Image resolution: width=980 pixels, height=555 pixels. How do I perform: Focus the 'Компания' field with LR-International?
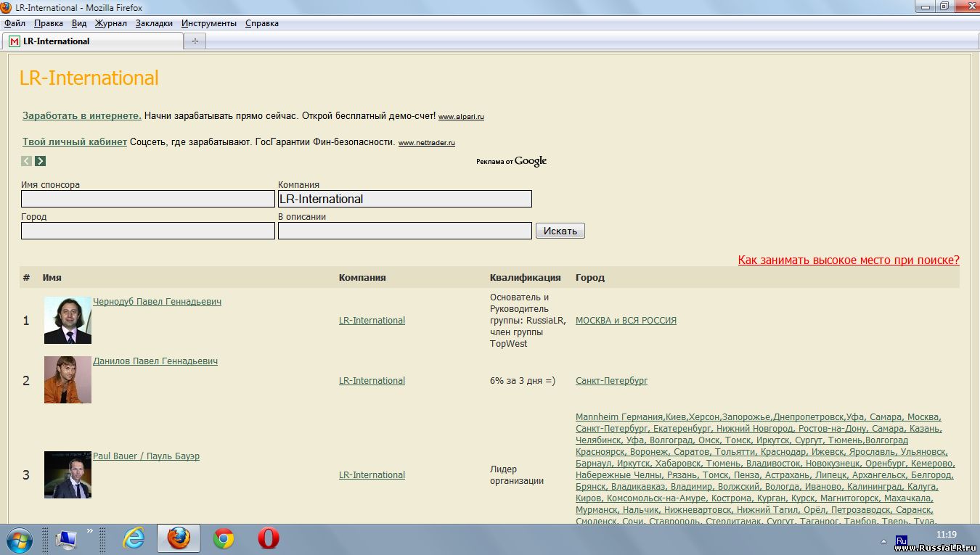tap(405, 199)
